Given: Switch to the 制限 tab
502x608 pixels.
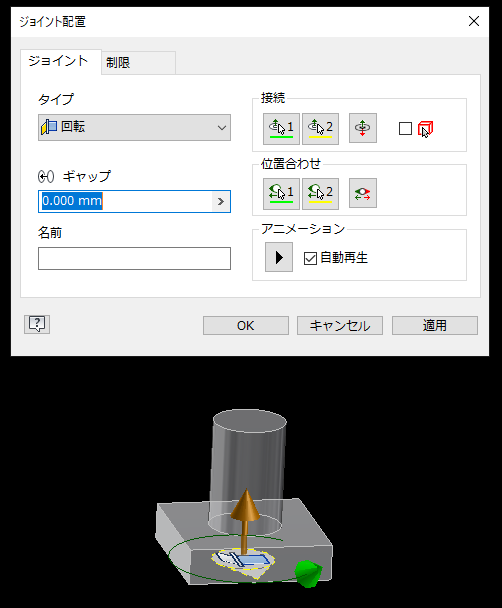Looking at the screenshot, I should 138,62.
